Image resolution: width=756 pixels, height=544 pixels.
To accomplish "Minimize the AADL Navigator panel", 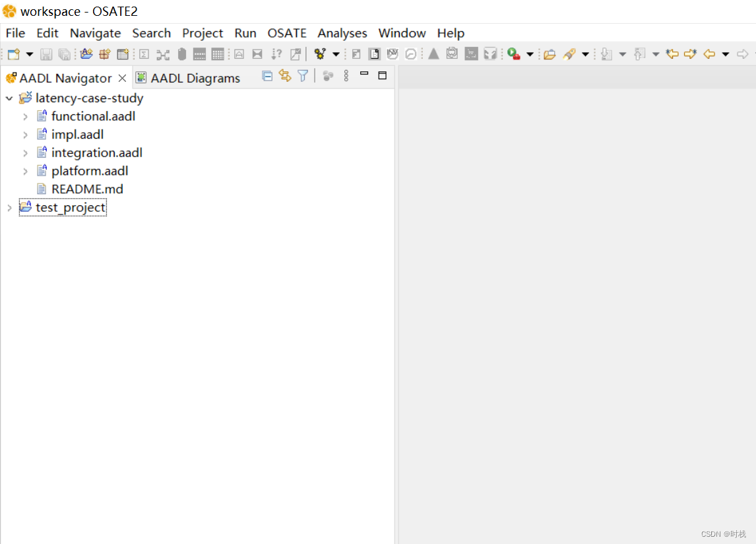I will pyautogui.click(x=364, y=74).
